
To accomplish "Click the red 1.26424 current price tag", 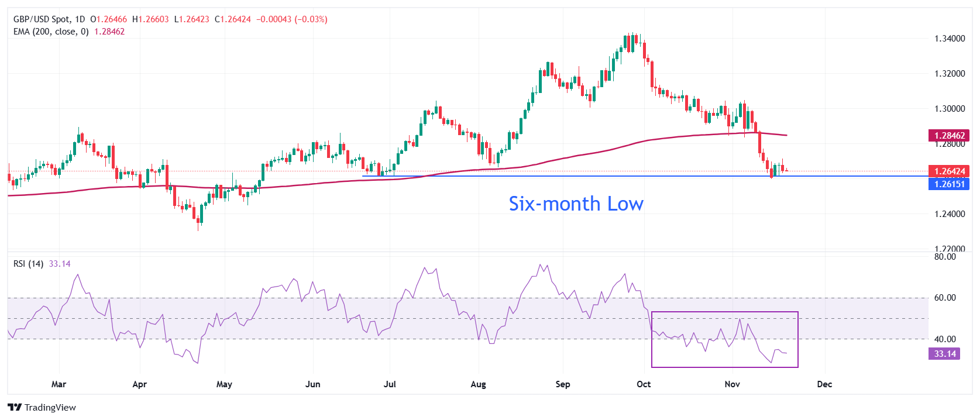I will pos(949,171).
